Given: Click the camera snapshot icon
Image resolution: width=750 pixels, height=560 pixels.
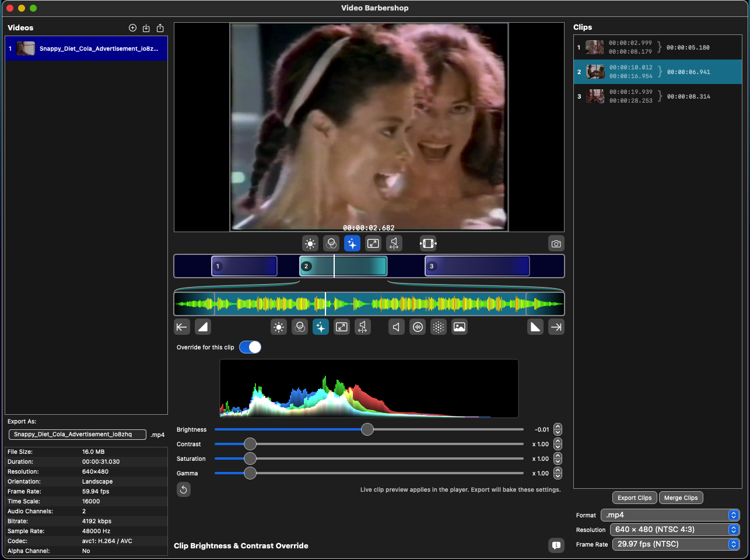Looking at the screenshot, I should tap(556, 244).
